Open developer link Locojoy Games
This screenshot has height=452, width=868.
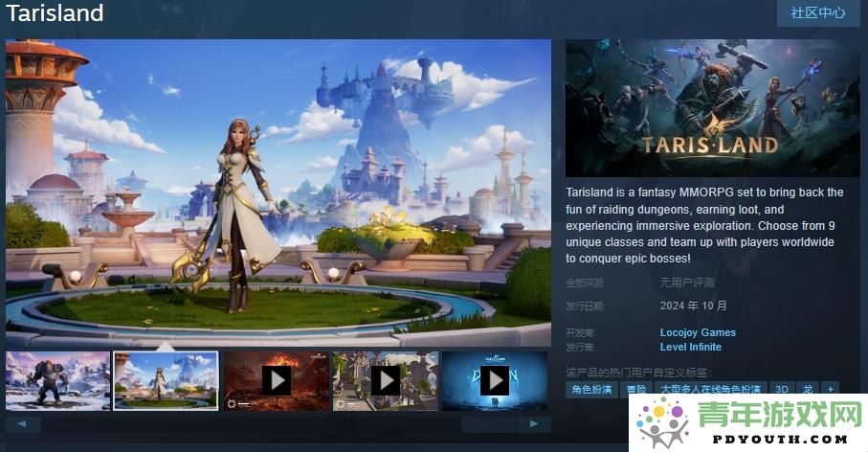click(x=698, y=332)
